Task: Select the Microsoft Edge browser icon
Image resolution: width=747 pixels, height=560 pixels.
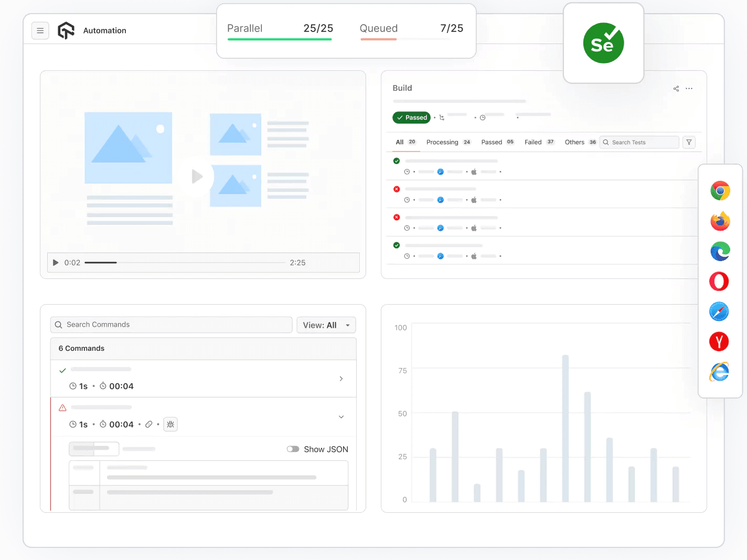Action: tap(720, 251)
